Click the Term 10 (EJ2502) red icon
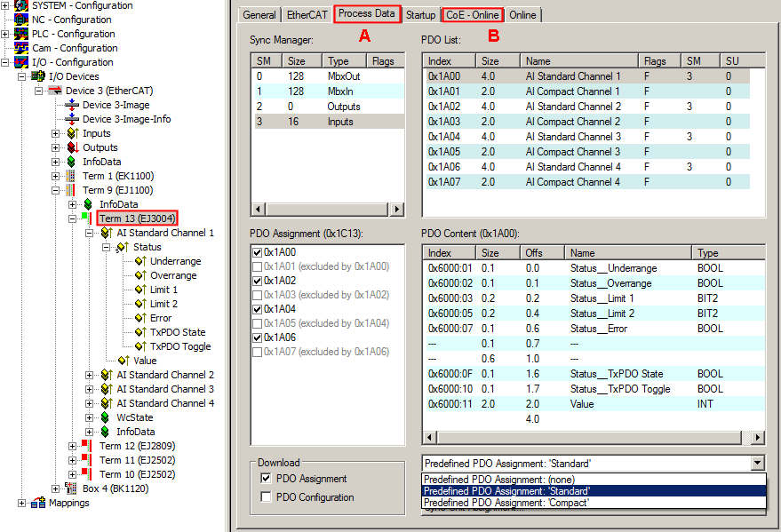781x532 pixels. click(87, 473)
